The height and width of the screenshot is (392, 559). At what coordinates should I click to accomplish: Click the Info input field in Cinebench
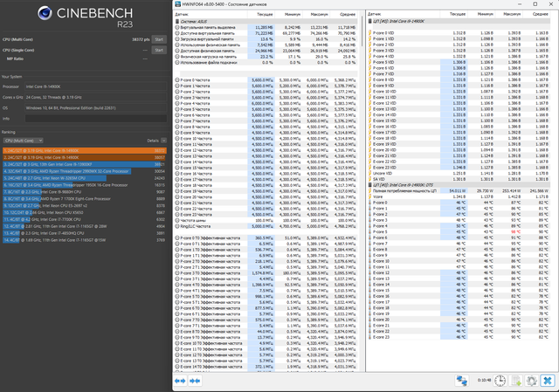click(96, 119)
